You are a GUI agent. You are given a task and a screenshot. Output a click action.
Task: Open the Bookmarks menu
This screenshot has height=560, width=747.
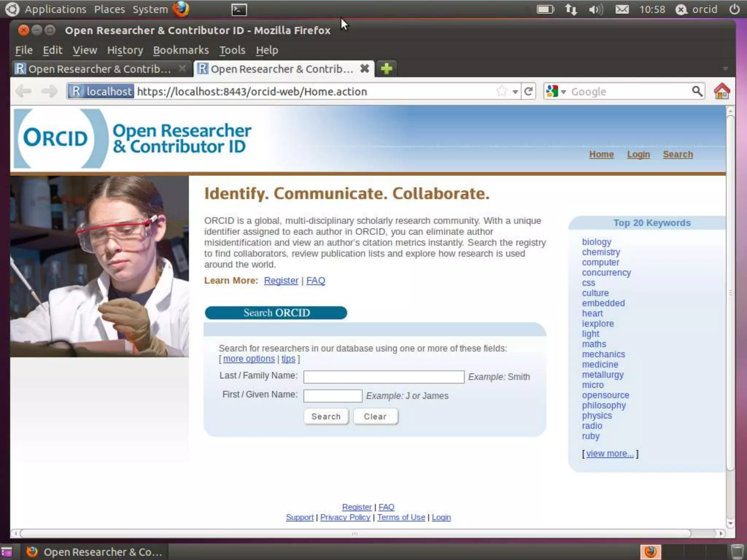[181, 50]
